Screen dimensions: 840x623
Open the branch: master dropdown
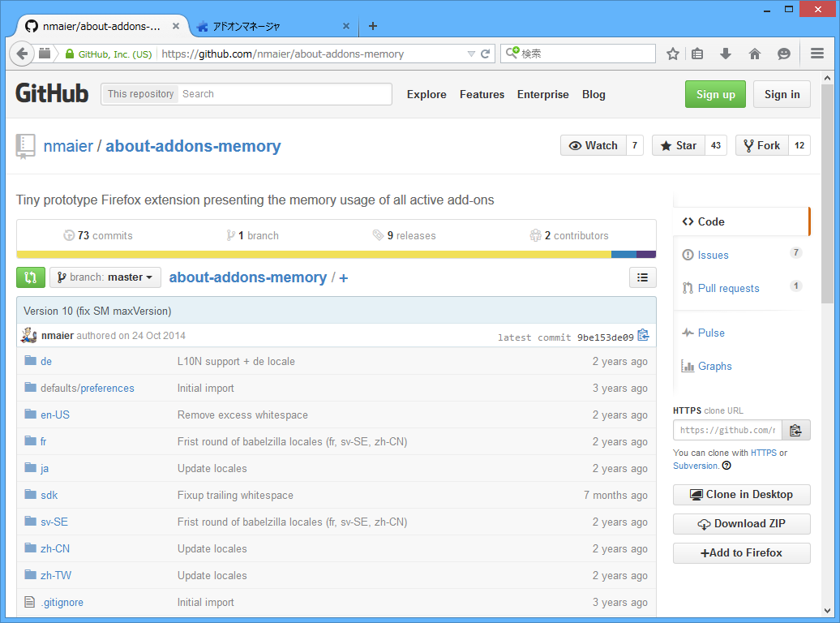(x=105, y=277)
